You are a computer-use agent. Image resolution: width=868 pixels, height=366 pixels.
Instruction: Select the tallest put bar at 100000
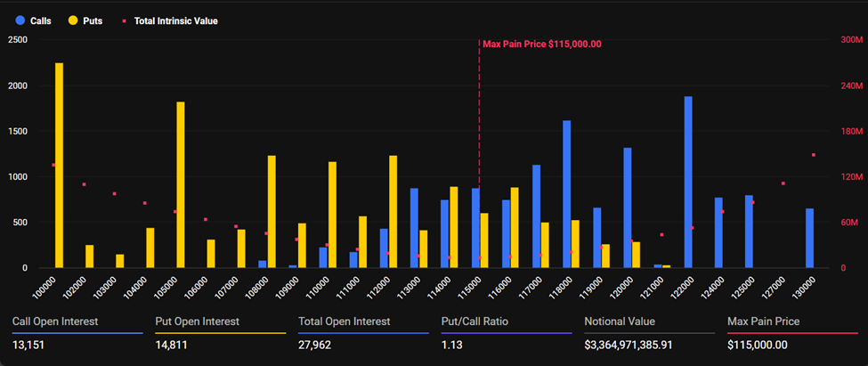click(59, 165)
